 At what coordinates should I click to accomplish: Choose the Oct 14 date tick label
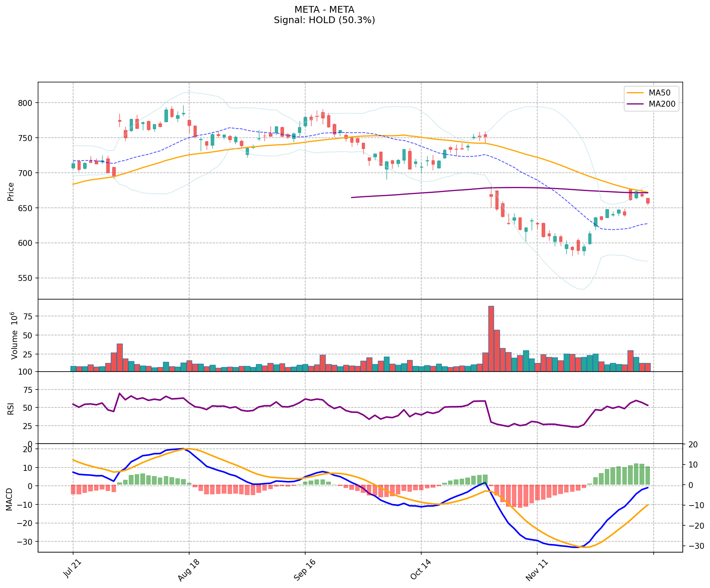[x=421, y=569]
